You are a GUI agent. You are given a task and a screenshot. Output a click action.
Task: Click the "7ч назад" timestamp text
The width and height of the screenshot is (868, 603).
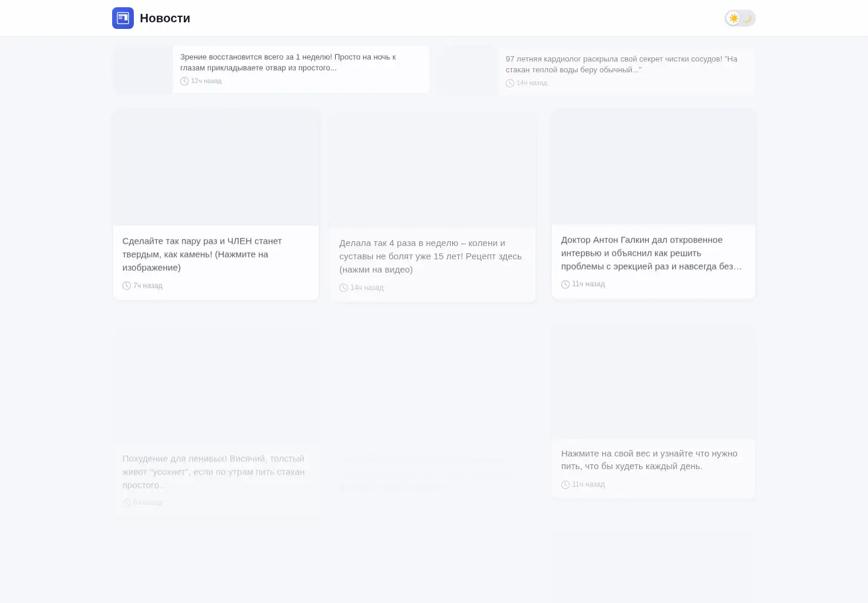pyautogui.click(x=148, y=286)
